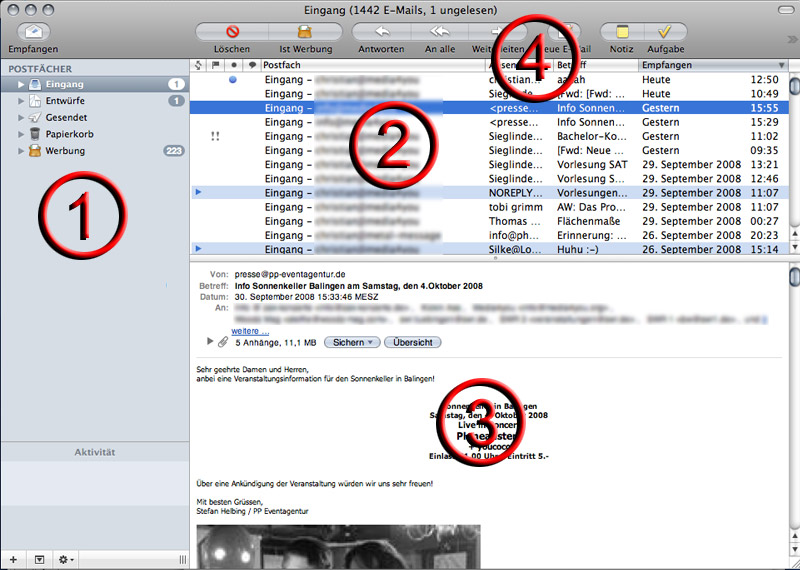The height and width of the screenshot is (570, 800).
Task: Click the plus icon below mailbox list
Action: click(x=13, y=558)
